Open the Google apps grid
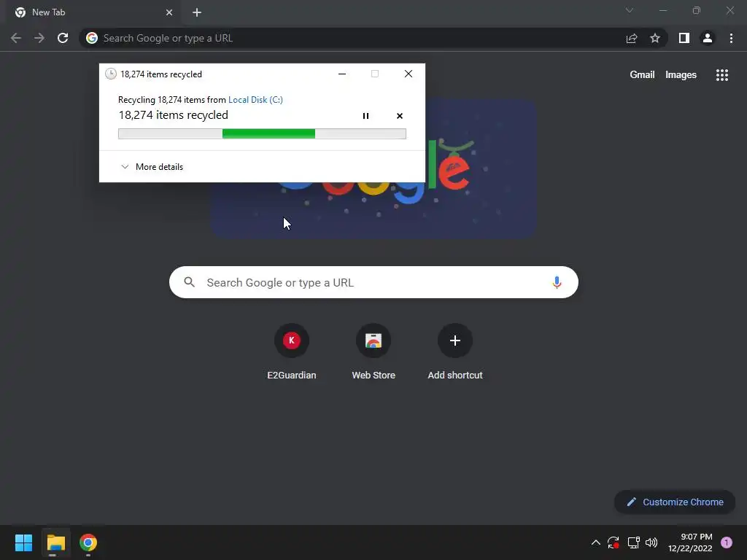This screenshot has height=560, width=747. point(722,75)
